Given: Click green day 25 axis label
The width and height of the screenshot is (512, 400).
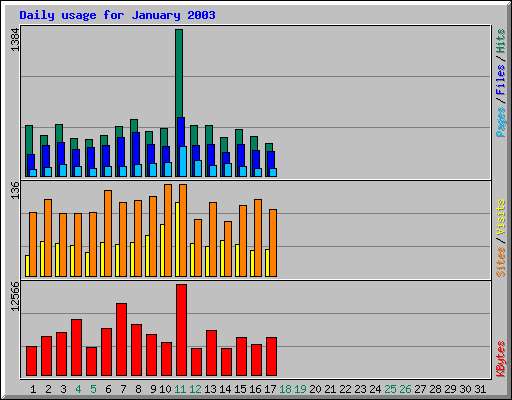Looking at the screenshot, I should click(390, 389).
